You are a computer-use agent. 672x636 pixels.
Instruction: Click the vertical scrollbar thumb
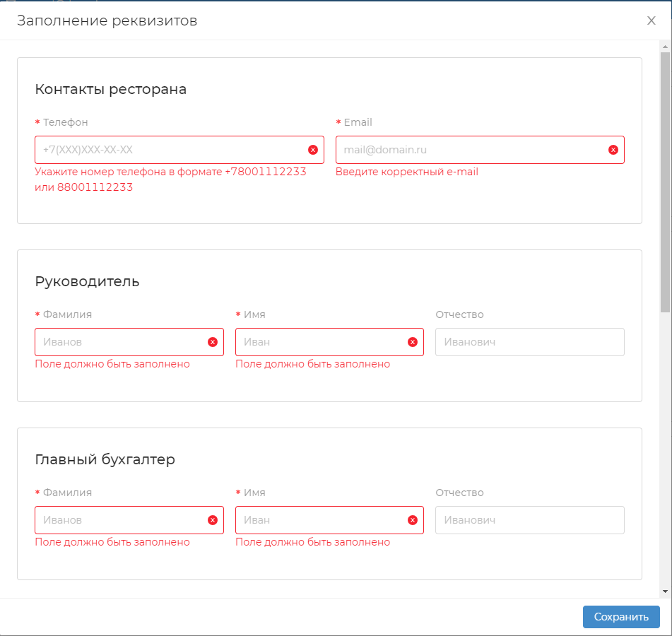pos(665,182)
